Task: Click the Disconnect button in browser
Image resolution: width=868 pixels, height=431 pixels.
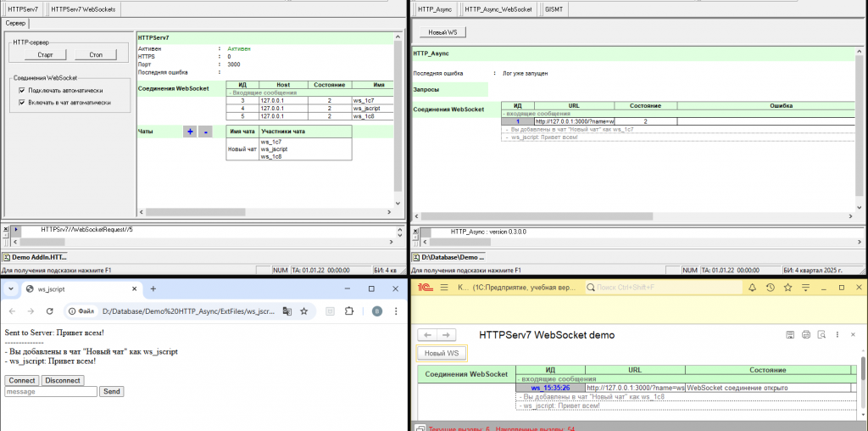Action: click(63, 381)
